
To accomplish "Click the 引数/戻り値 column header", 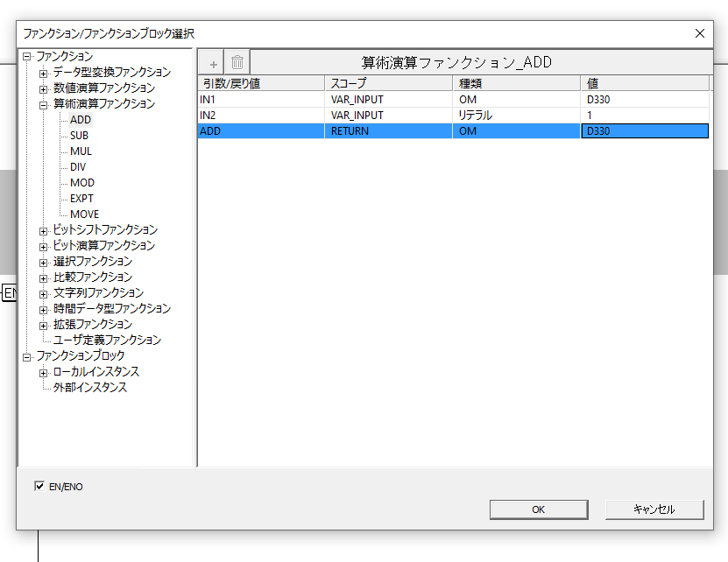I will 261,83.
